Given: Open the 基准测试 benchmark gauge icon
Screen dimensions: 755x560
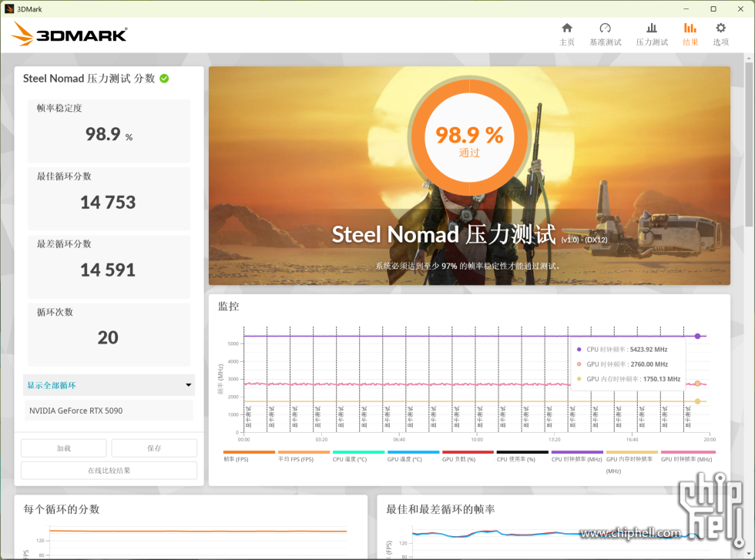Looking at the screenshot, I should click(606, 28).
